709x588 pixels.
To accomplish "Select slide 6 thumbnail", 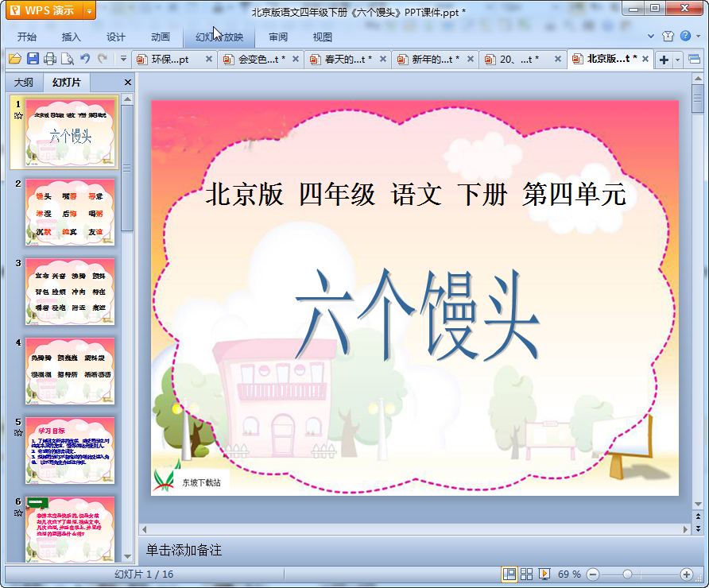I will coord(70,528).
